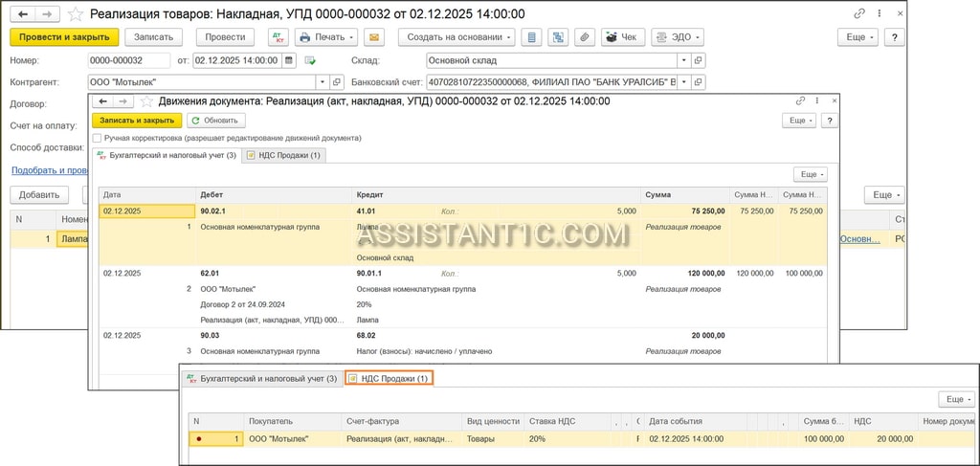Expand Банковский счет dropdown arrow

point(684,82)
